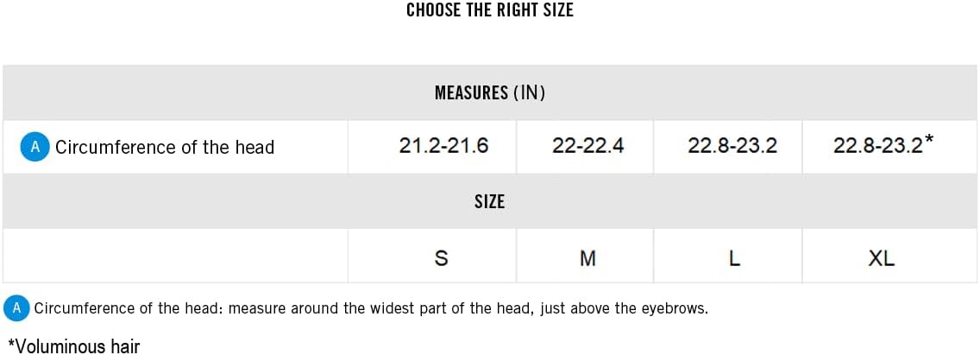Click the asterisk after the XL measurement
Viewport: 980px width, 355px height.
tap(928, 139)
